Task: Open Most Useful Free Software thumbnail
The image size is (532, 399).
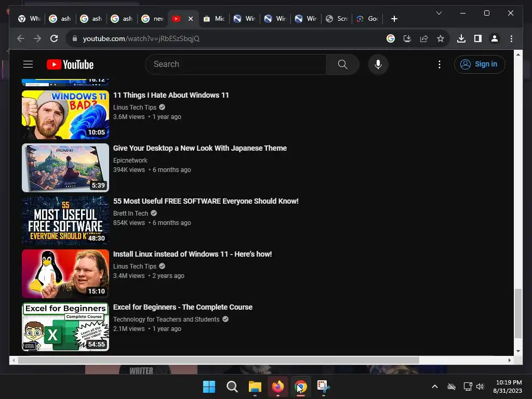Action: point(65,220)
